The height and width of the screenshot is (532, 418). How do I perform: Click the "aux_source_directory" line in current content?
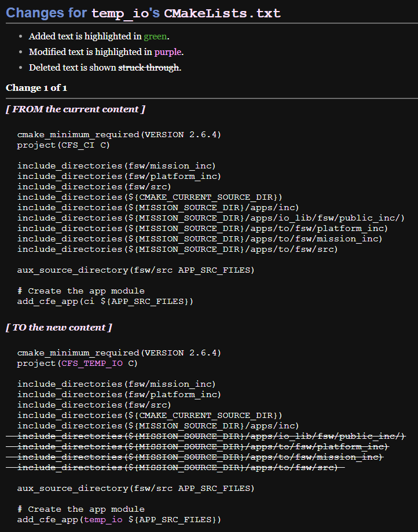(135, 270)
